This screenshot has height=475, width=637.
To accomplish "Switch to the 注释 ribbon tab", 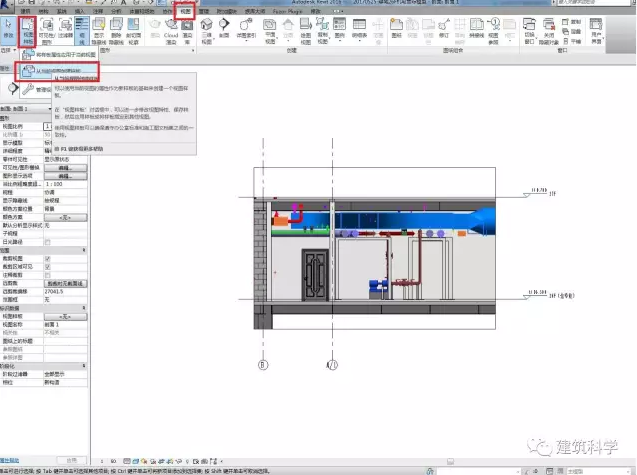I will coord(98,11).
